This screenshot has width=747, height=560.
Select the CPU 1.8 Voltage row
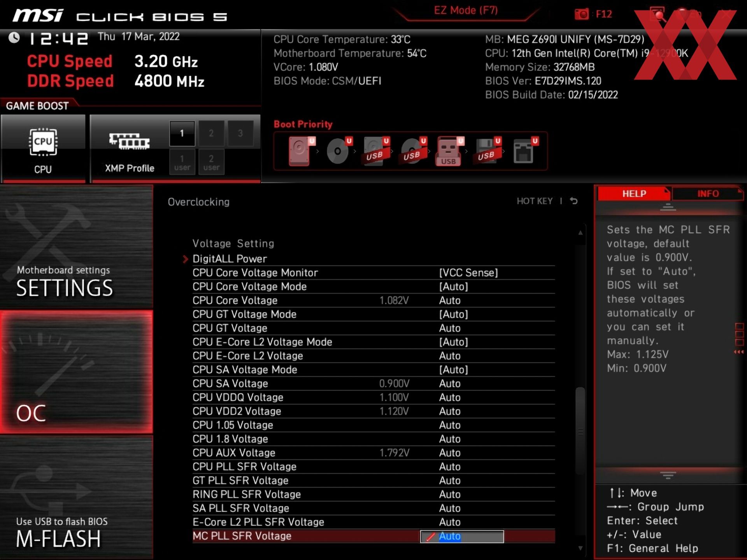tap(373, 439)
